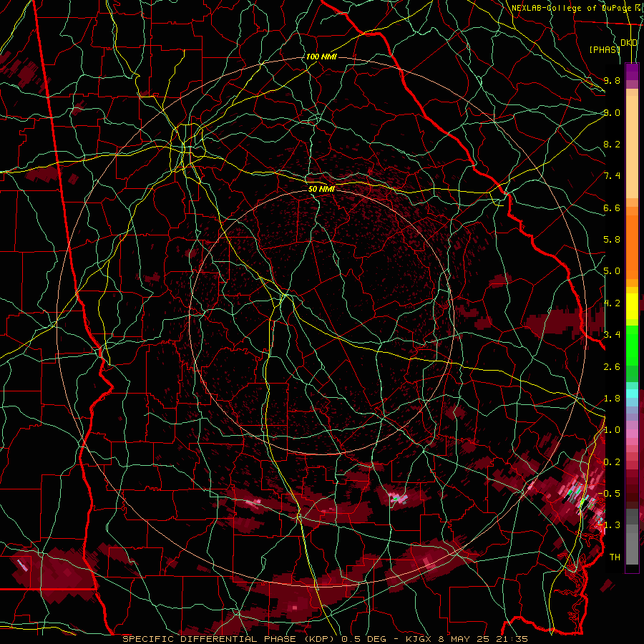644x644 pixels.
Task: Pick the cyan segment of the color bar
Action: (632, 394)
